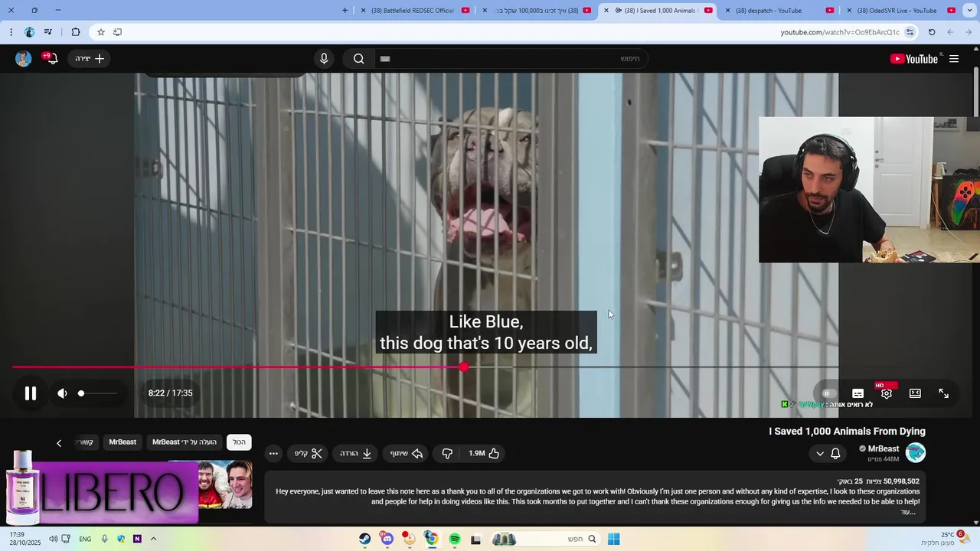Reload the page with the refresh icon
Screen dimensions: 980x551
coord(932,32)
